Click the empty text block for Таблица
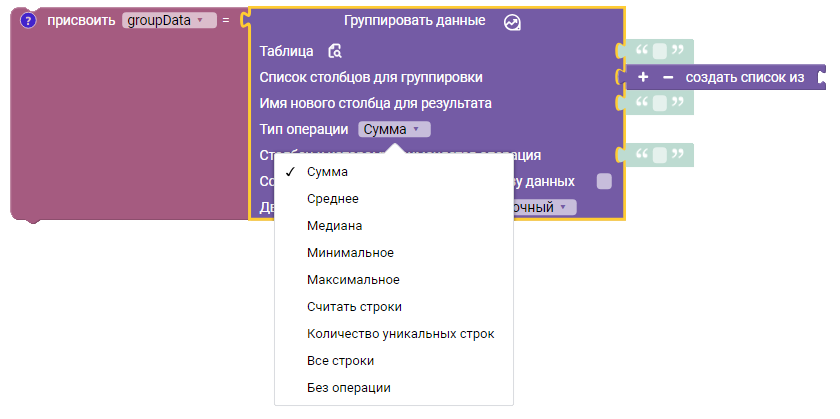The width and height of the screenshot is (840, 419). point(659,51)
